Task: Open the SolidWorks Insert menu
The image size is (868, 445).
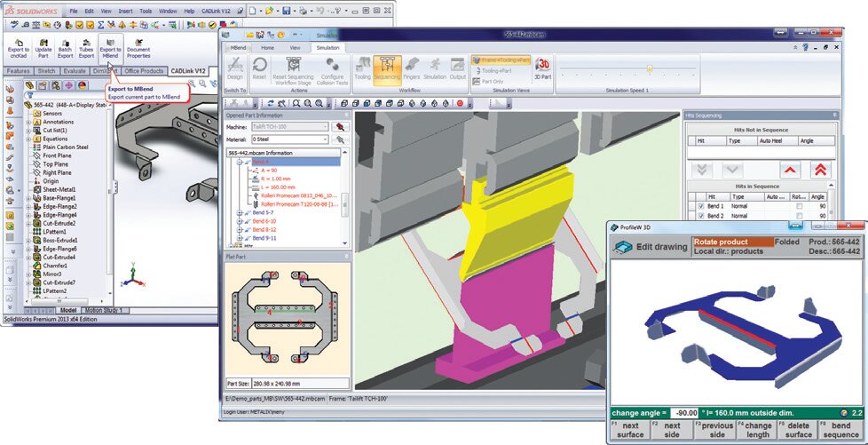Action: coord(125,11)
